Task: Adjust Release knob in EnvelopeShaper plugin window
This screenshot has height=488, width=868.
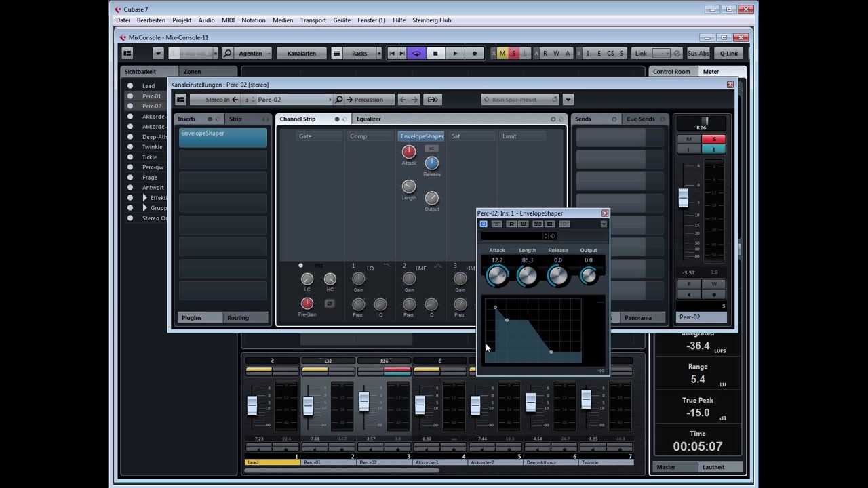Action: click(x=557, y=275)
